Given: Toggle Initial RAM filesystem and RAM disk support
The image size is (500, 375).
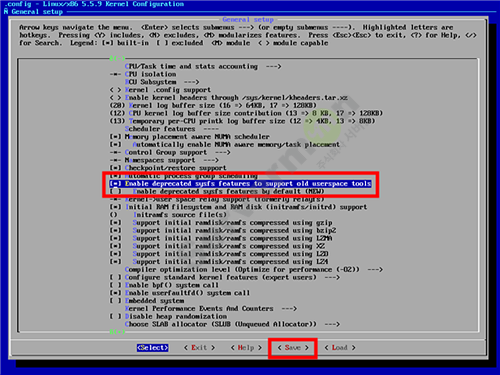Looking at the screenshot, I should [x=238, y=207].
